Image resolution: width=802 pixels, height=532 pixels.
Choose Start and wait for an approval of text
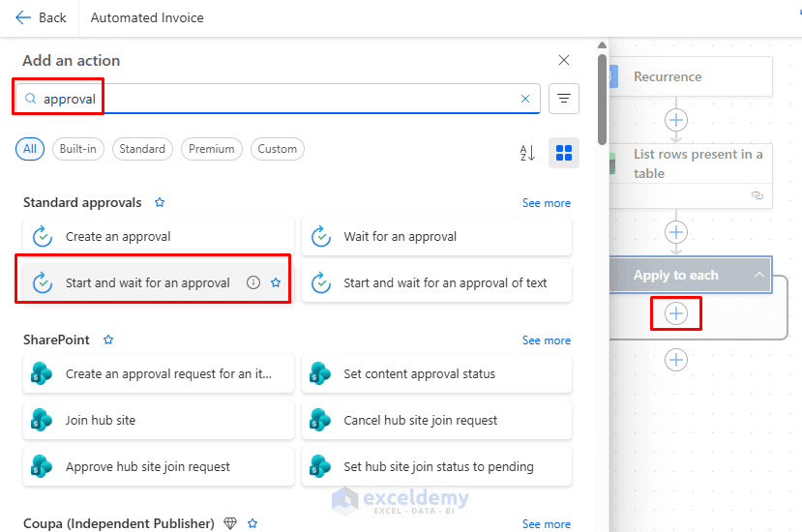[436, 282]
